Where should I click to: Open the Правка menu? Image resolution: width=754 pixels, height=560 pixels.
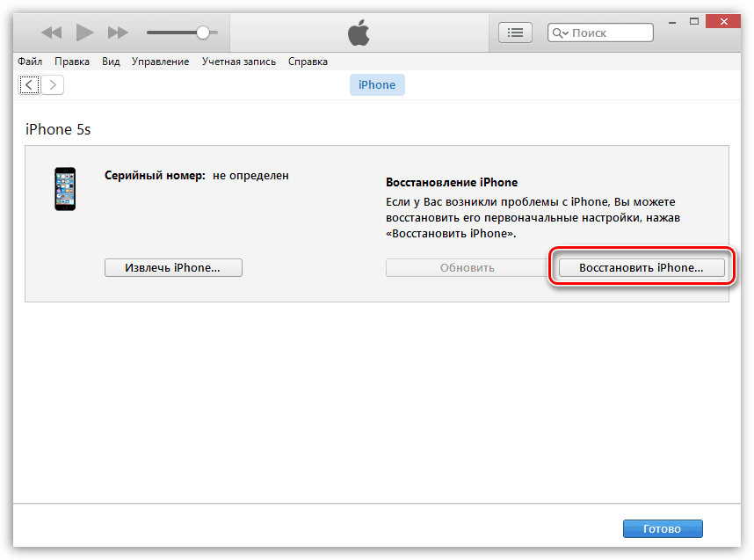coord(72,62)
